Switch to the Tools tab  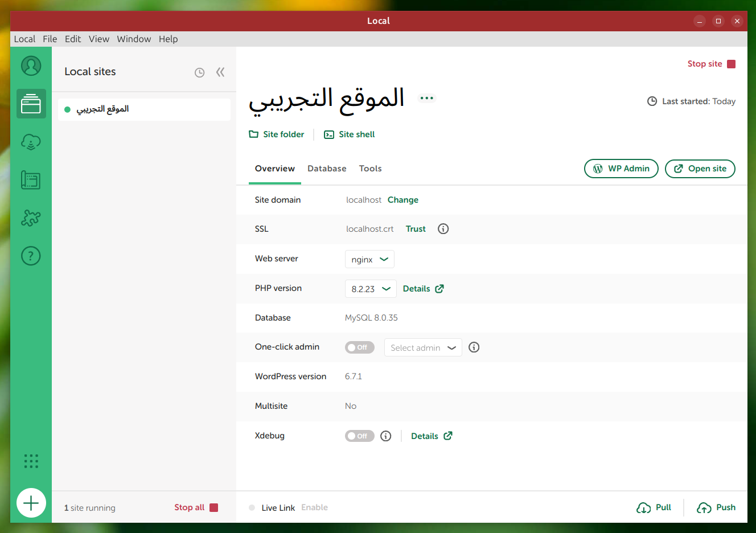pos(370,169)
